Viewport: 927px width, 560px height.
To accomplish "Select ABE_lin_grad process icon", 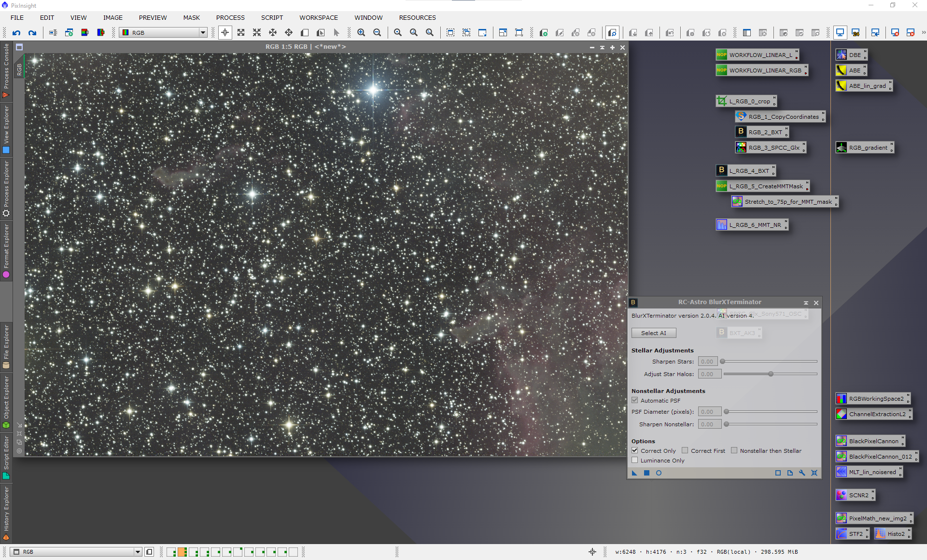I will pyautogui.click(x=864, y=86).
